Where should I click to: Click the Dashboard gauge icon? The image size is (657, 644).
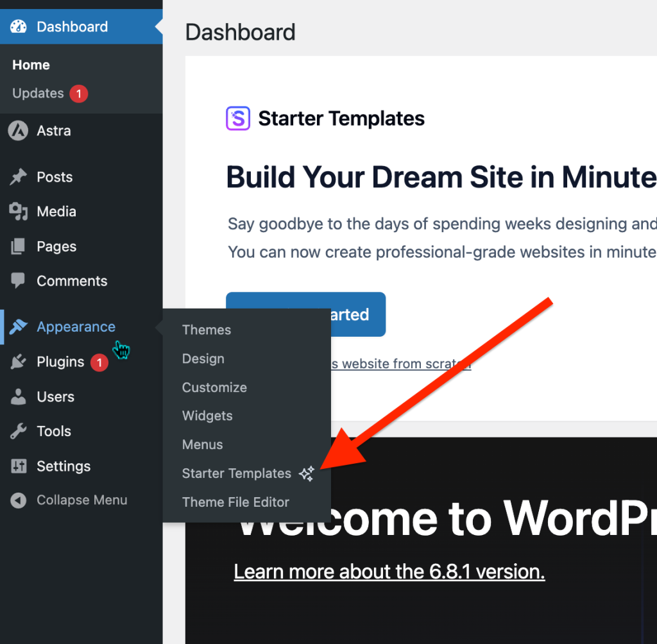[19, 27]
